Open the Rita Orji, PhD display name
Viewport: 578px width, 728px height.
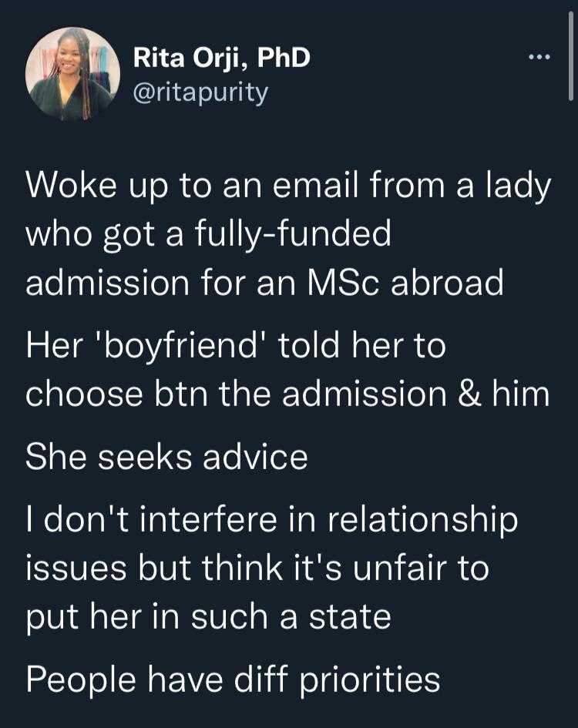tap(222, 58)
